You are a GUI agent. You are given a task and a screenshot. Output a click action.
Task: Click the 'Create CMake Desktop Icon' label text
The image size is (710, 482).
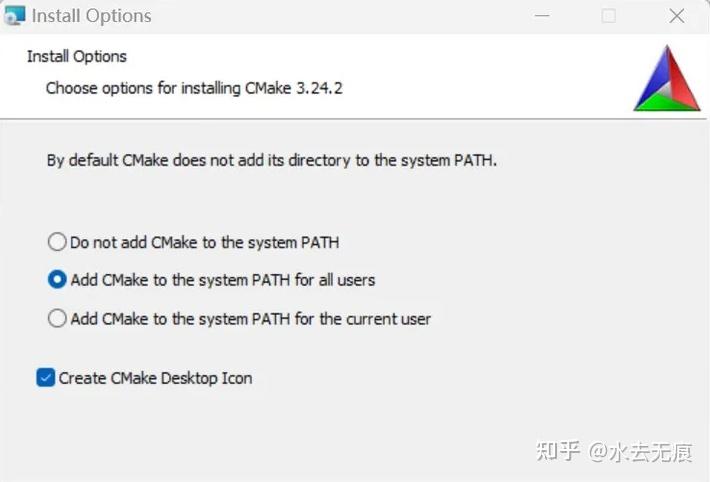coord(155,378)
